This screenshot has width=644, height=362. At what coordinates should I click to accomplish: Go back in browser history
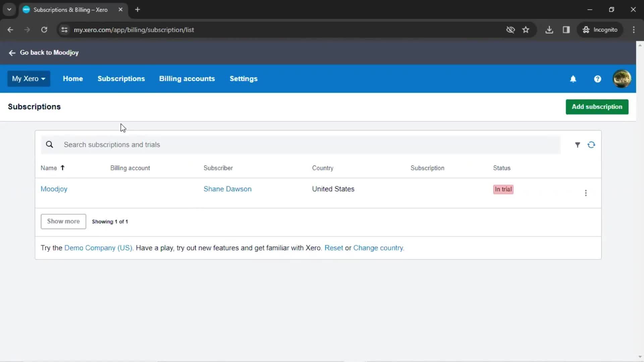point(10,30)
